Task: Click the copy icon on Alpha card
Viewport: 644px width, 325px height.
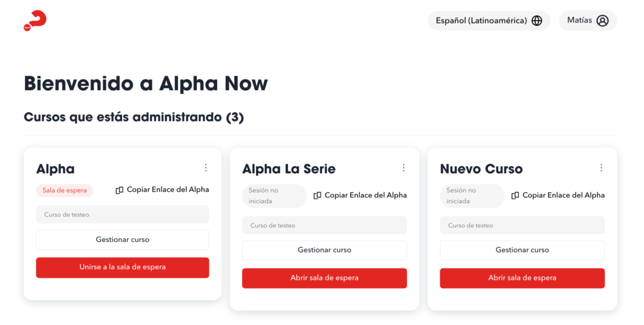Action: click(x=119, y=190)
